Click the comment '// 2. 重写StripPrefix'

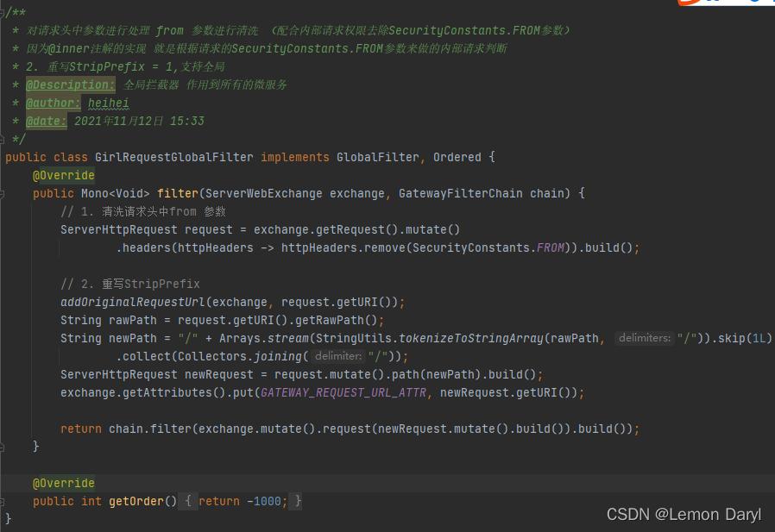click(130, 284)
